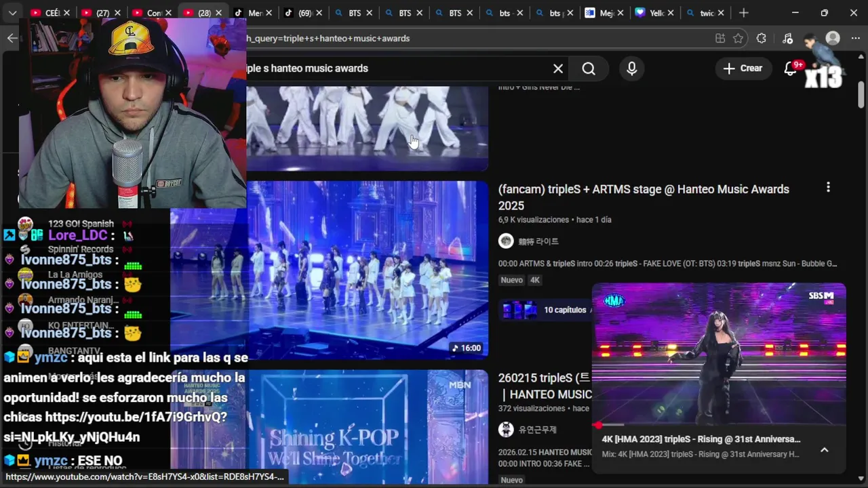Clear the YouTube search box

pos(558,68)
